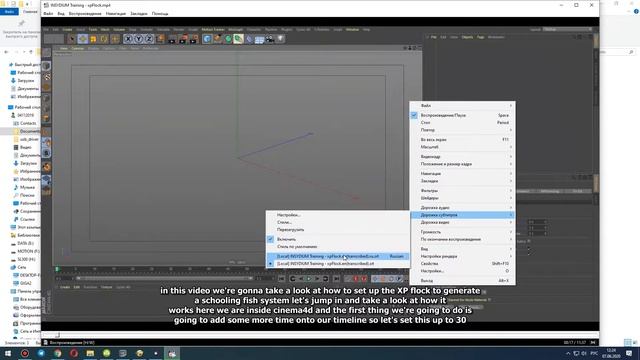Show hidden system tray icons
The width and height of the screenshot is (640, 360).
(568, 353)
